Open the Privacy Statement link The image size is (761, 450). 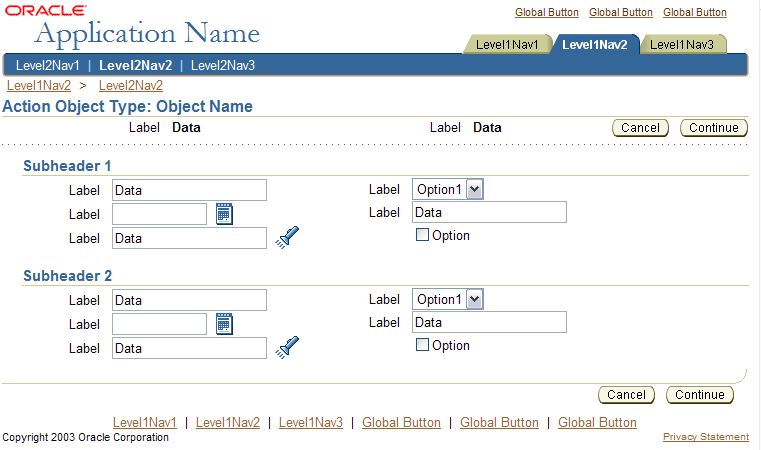pos(706,437)
